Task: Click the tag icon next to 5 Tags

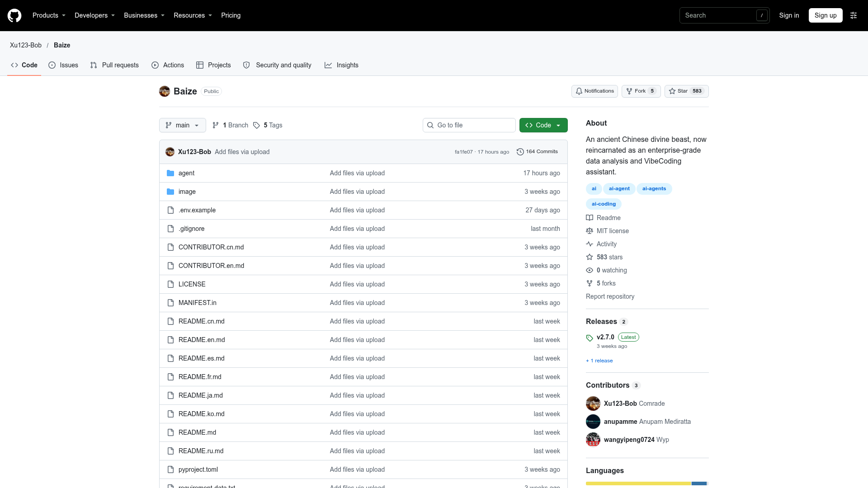Action: (x=256, y=125)
